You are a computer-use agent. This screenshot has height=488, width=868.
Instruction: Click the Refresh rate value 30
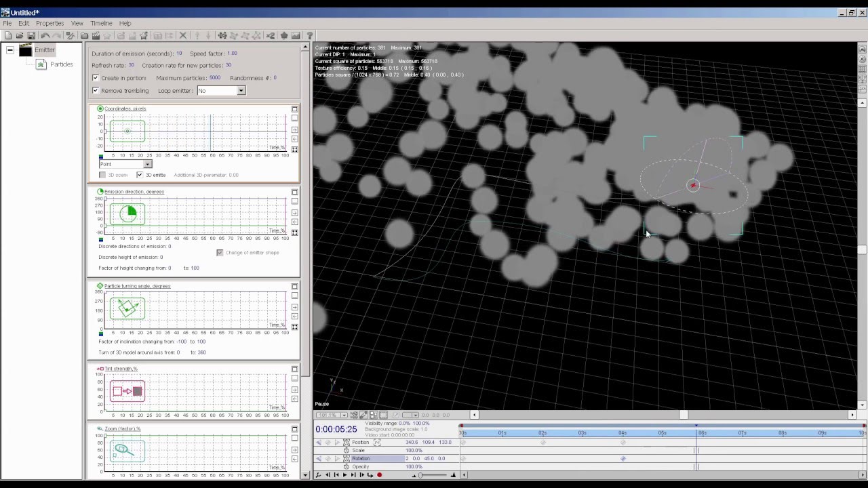(132, 66)
